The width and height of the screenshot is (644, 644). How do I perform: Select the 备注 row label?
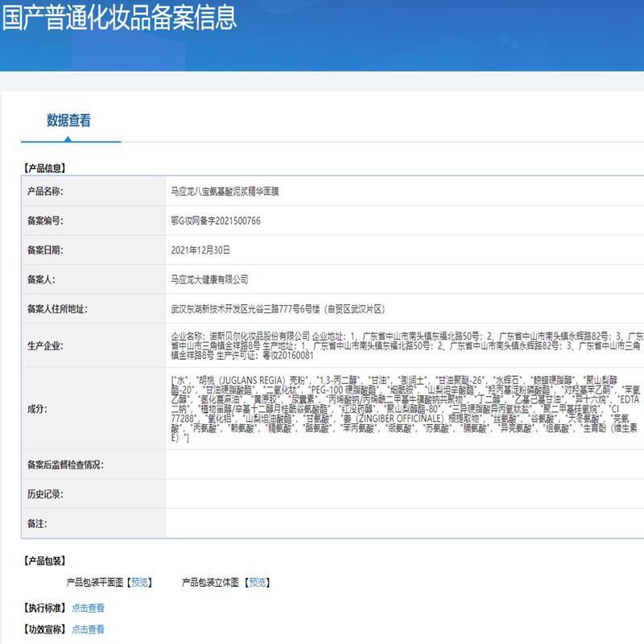click(37, 524)
